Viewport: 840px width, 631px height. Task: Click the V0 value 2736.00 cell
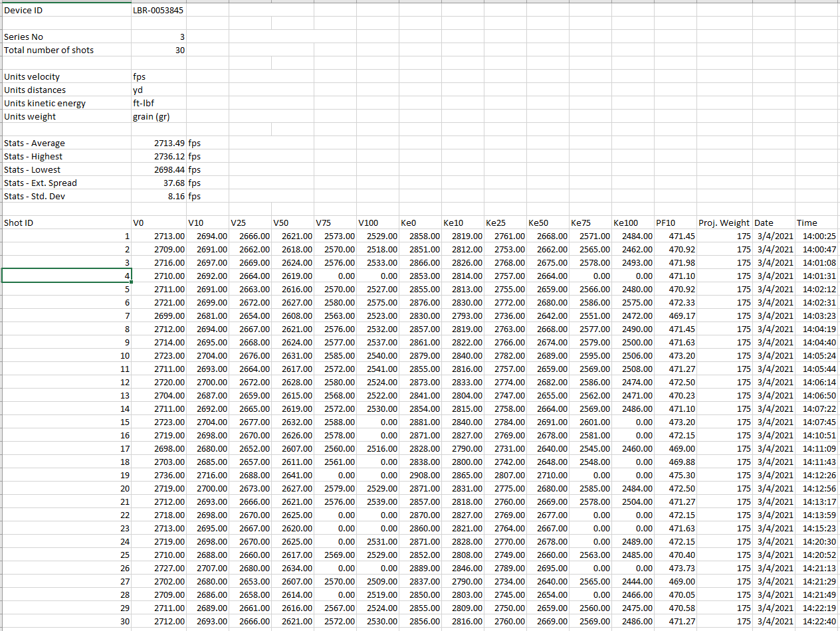(x=169, y=475)
